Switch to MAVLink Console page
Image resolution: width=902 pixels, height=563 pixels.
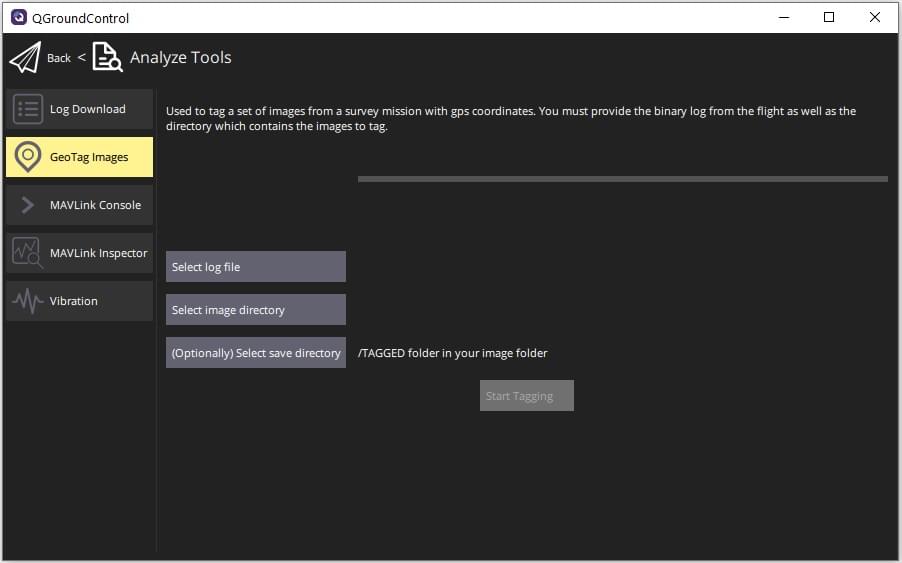95,205
